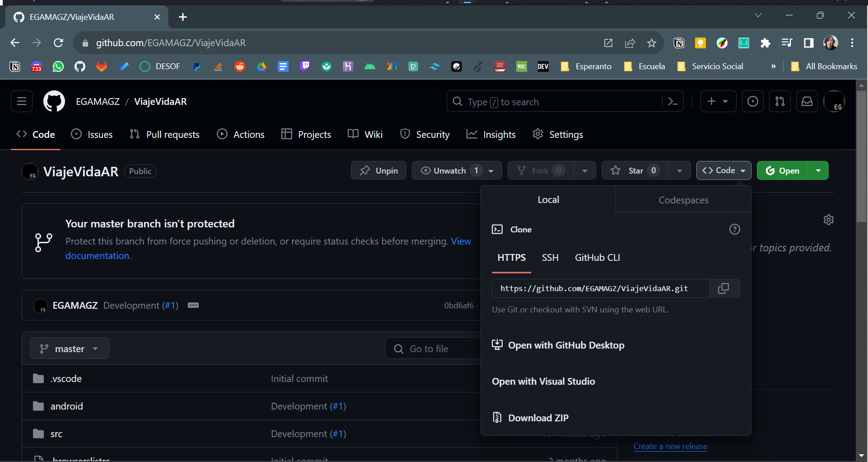Go back to the previous page
The width and height of the screenshot is (868, 462).
[15, 43]
